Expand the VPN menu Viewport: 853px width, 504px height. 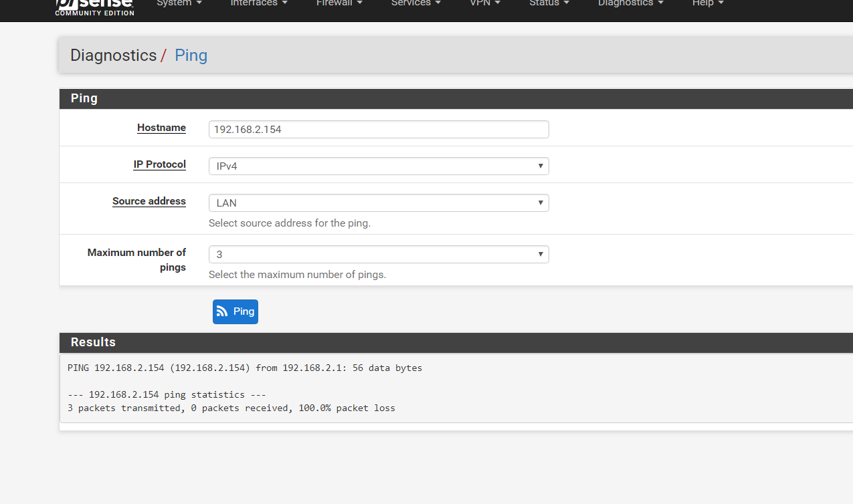pos(484,3)
